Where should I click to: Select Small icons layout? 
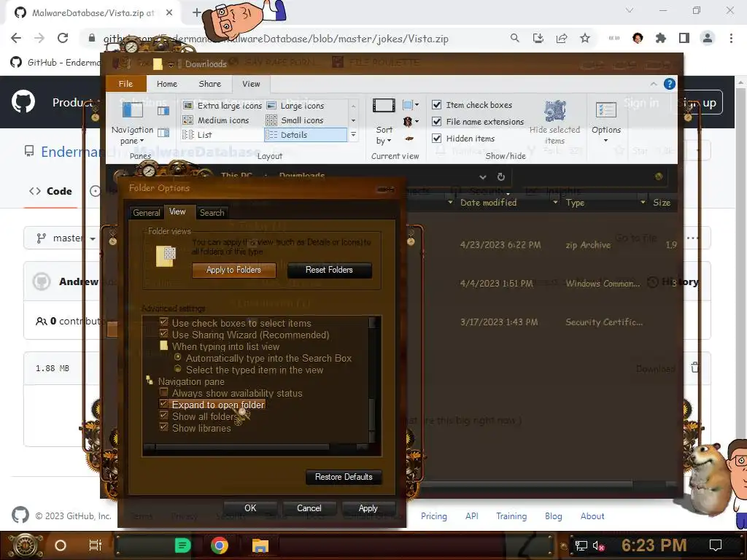coord(295,120)
